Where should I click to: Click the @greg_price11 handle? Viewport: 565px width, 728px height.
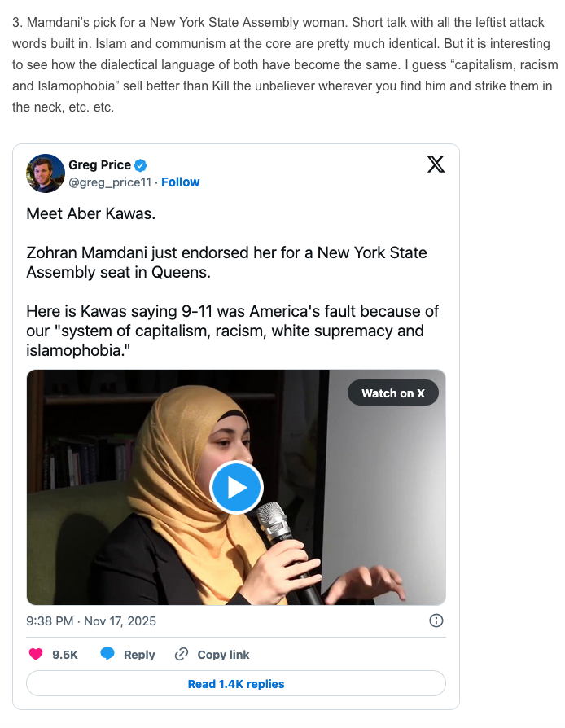pyautogui.click(x=110, y=182)
